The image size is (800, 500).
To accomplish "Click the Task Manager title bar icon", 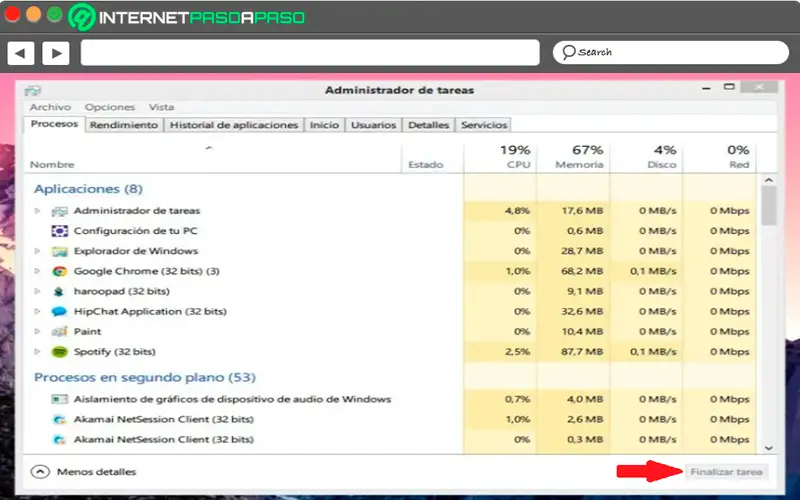I will 33,91.
